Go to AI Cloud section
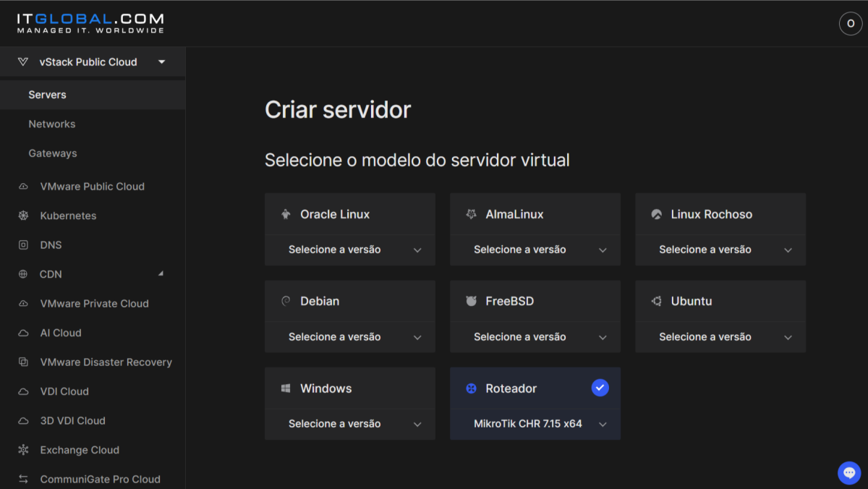Viewport: 868px width, 489px height. (61, 333)
